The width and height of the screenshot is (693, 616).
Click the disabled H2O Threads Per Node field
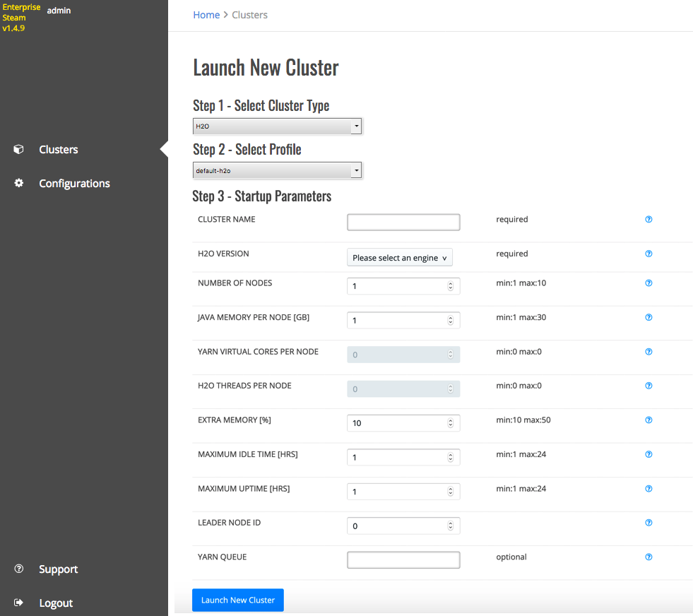403,389
